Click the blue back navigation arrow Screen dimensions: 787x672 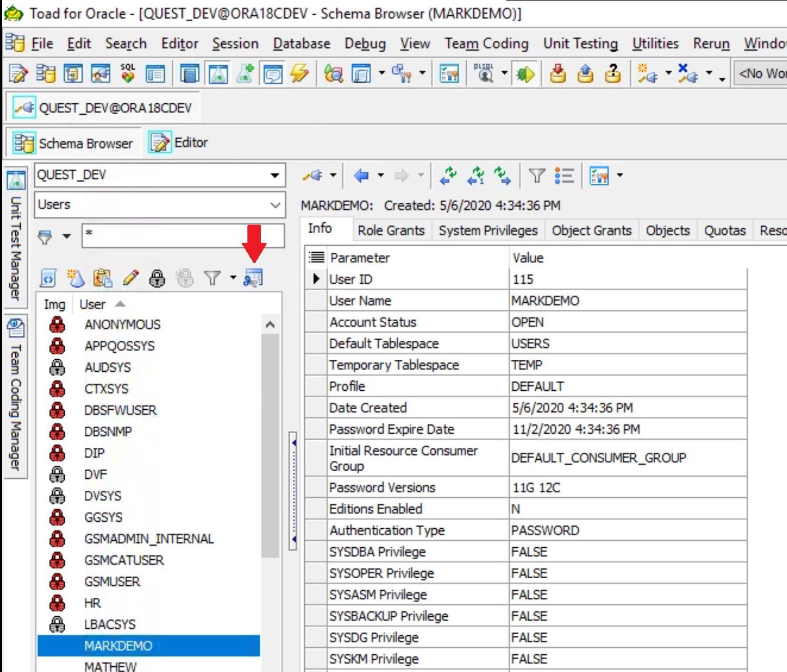362,176
